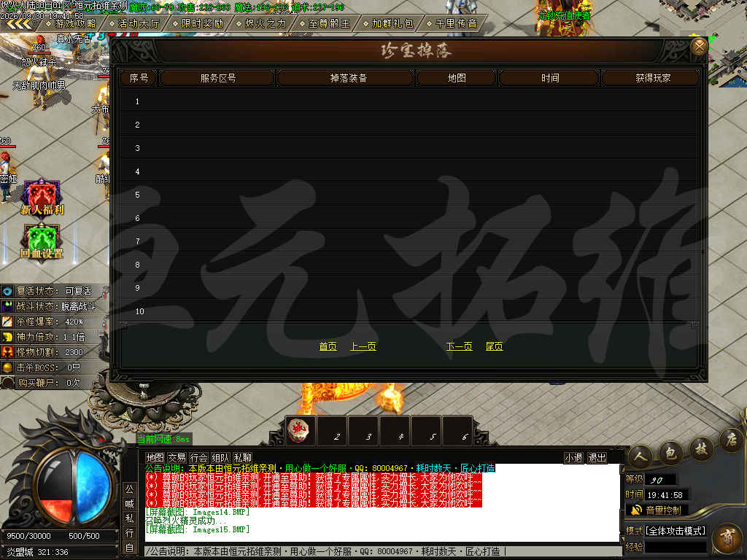The image size is (747, 560).
Task: Switch to the 交易 chat tab
Action: click(x=177, y=458)
